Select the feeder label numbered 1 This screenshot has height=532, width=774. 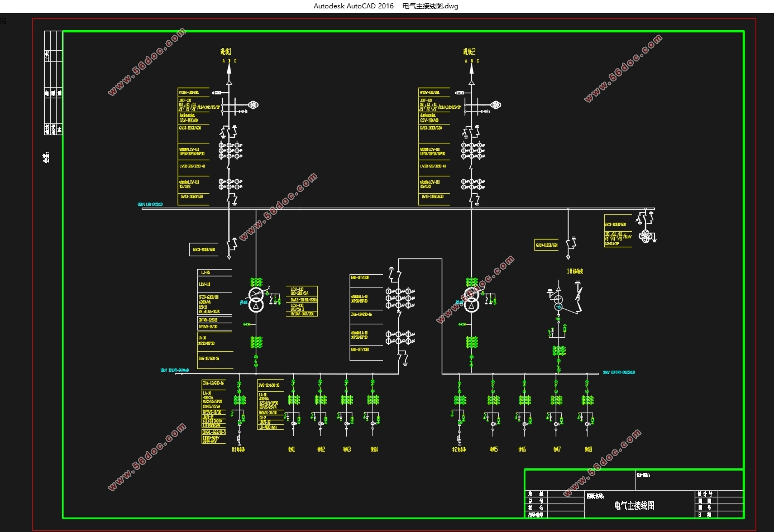point(291,449)
